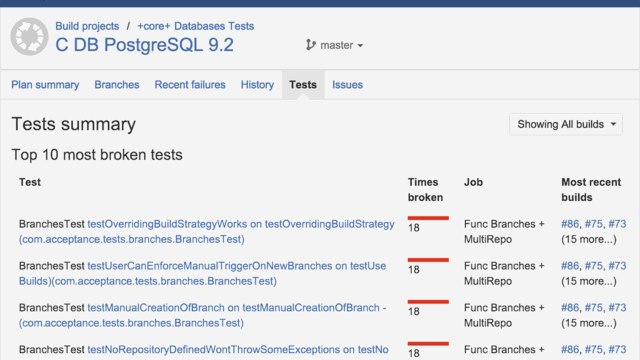The height and width of the screenshot is (360, 640).
Task: Click Func Branches + MultiRepo in testManualCreationOfBranch row
Action: coord(504,315)
